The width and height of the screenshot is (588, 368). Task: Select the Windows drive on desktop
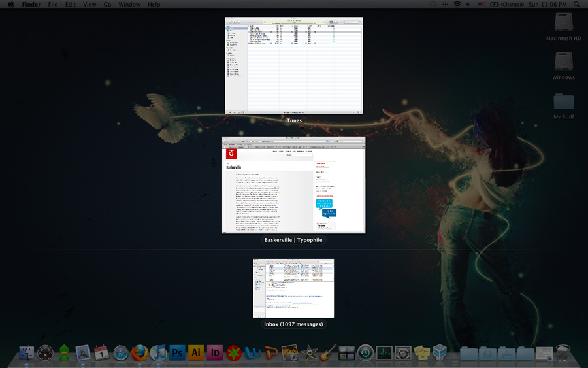[x=564, y=65]
